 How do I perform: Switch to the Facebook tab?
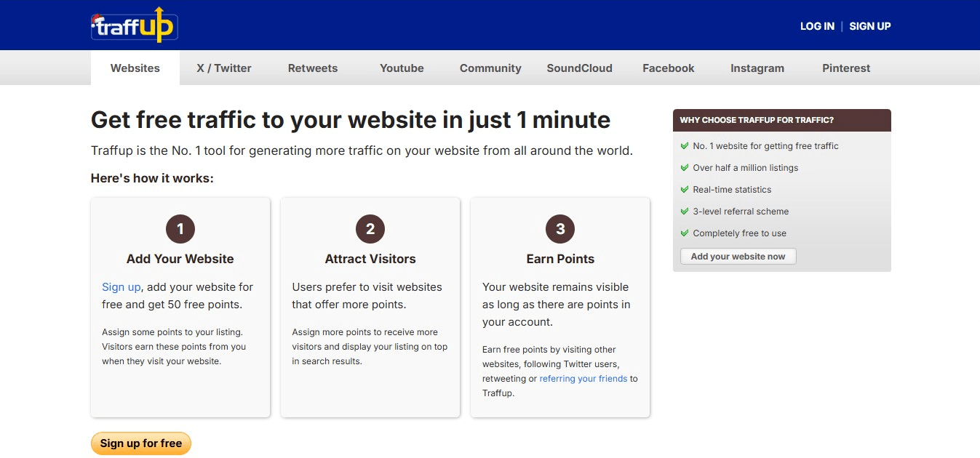coord(669,68)
